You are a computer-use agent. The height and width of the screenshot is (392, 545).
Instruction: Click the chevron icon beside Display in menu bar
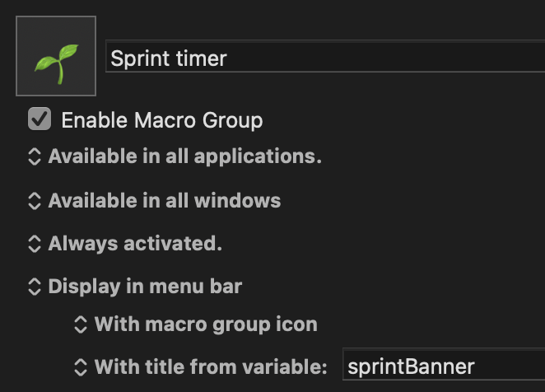coord(35,287)
